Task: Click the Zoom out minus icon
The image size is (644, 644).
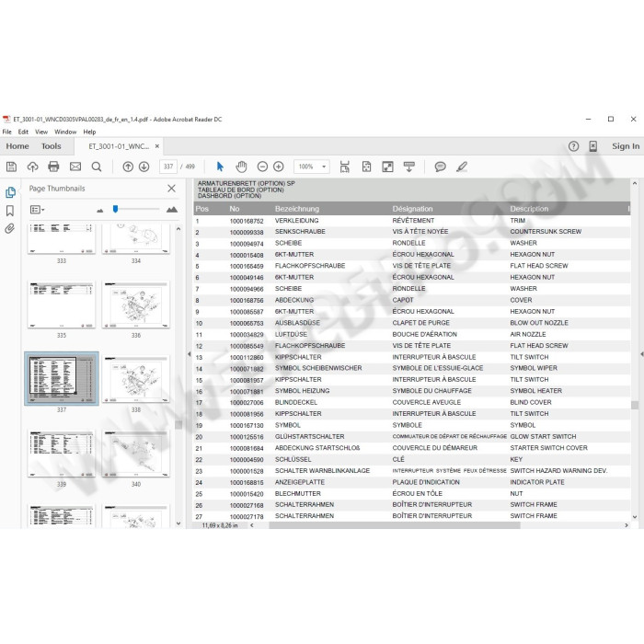Action: coord(262,167)
